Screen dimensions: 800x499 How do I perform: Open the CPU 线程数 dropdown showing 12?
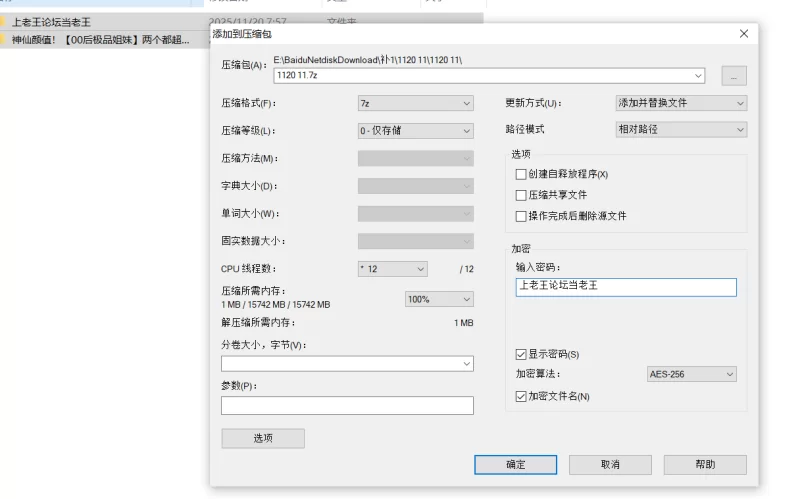(x=392, y=269)
